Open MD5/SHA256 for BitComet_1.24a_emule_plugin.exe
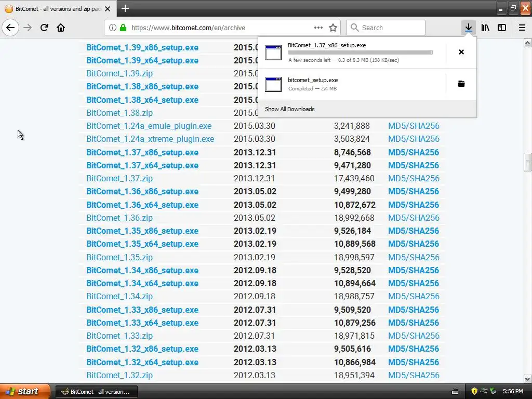This screenshot has height=399, width=532. (414, 126)
